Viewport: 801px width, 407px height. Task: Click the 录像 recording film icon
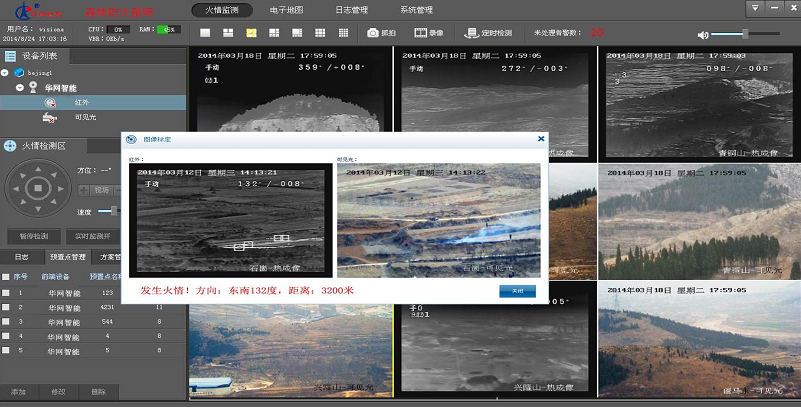coord(419,33)
